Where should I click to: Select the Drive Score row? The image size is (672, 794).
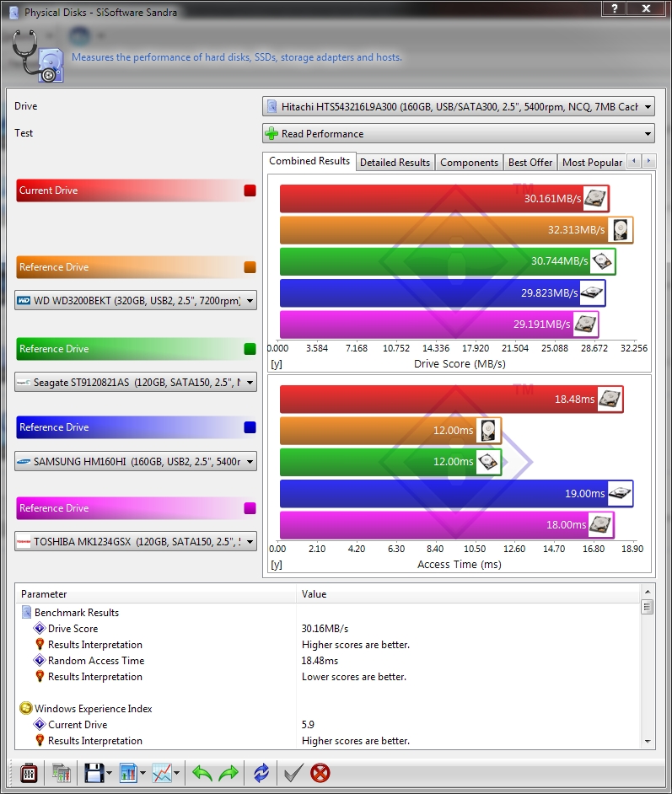point(328,629)
